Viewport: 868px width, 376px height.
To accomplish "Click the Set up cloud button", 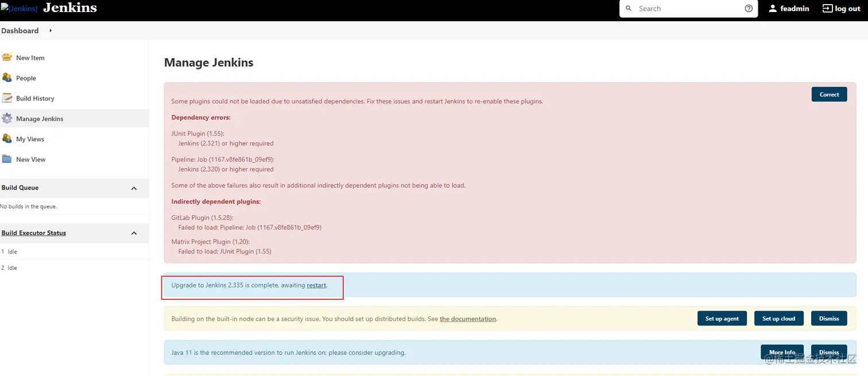I will (778, 319).
